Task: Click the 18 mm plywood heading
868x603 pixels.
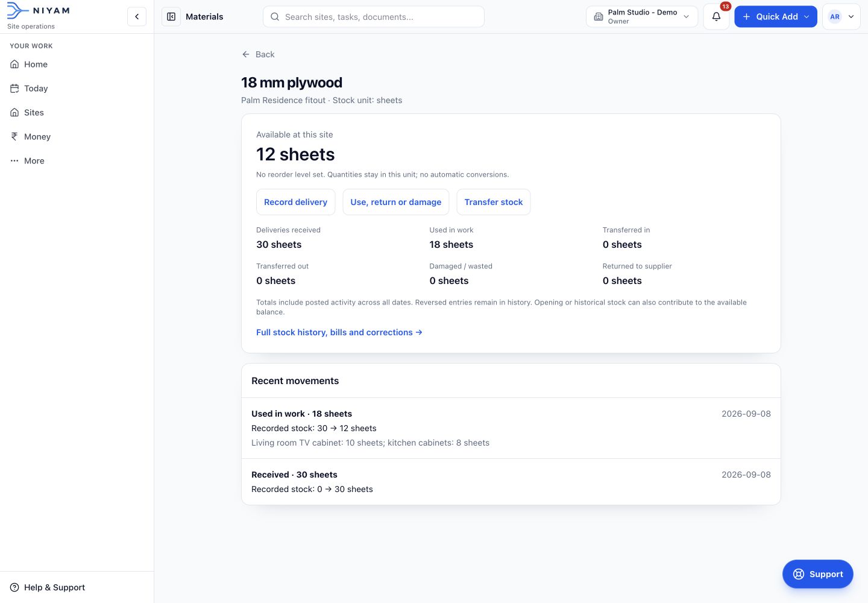Action: 292,83
